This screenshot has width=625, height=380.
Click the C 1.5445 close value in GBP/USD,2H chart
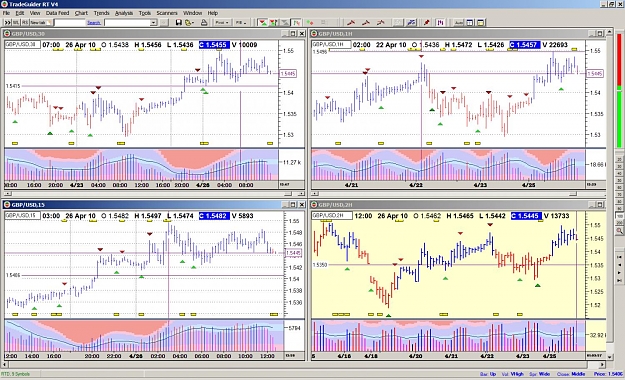(525, 216)
